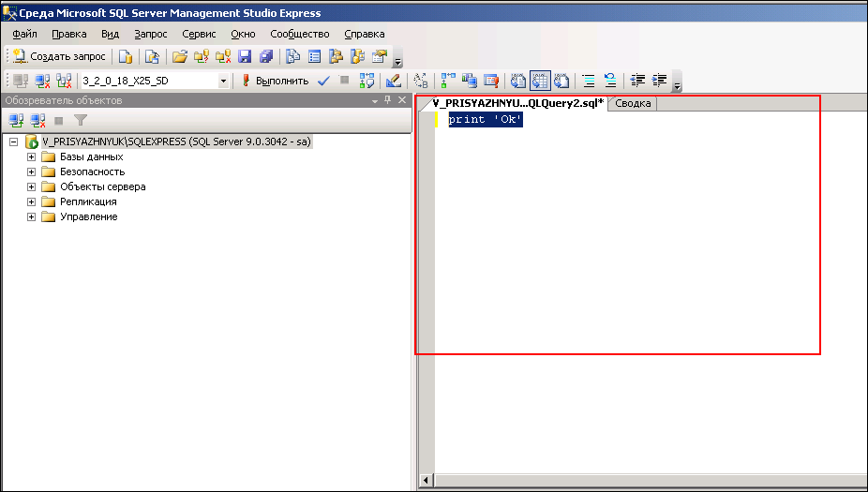The height and width of the screenshot is (492, 868).
Task: Toggle Include Actual Execution Plan
Action: tap(448, 81)
